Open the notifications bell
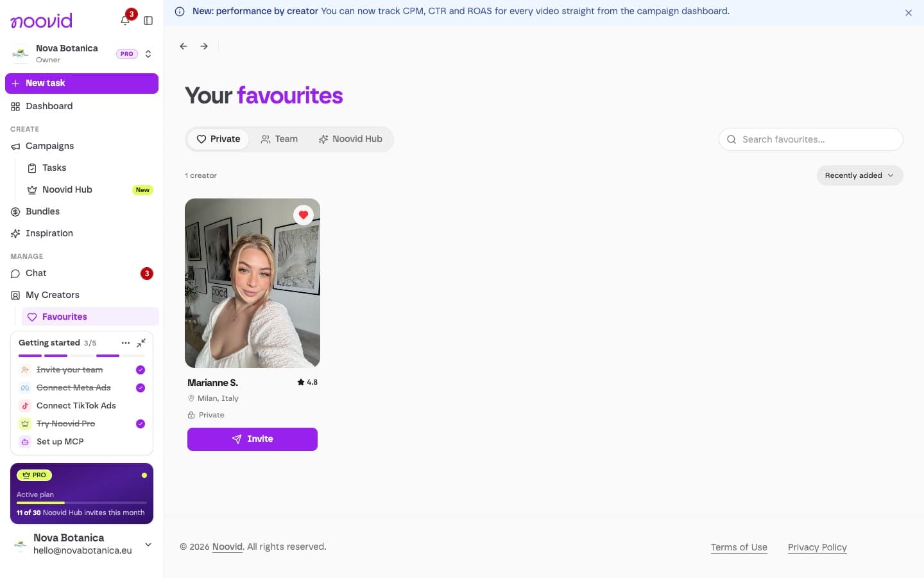This screenshot has width=924, height=578. tap(125, 21)
